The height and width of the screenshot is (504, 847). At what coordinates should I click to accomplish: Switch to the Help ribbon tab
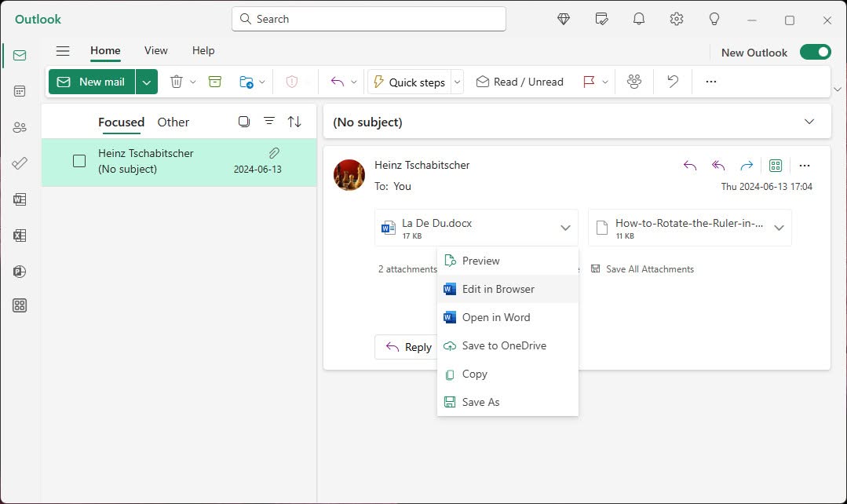pyautogui.click(x=203, y=51)
